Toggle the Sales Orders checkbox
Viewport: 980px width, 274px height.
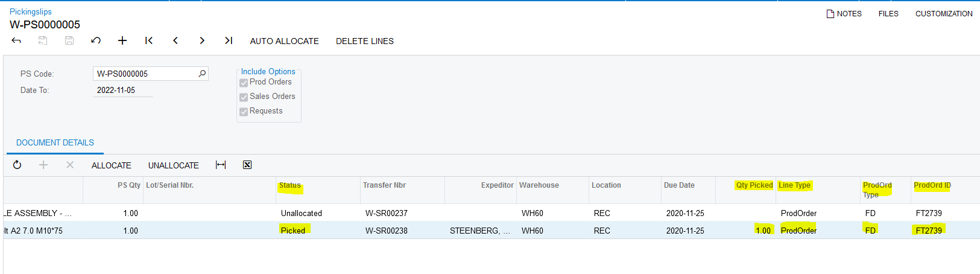(244, 97)
